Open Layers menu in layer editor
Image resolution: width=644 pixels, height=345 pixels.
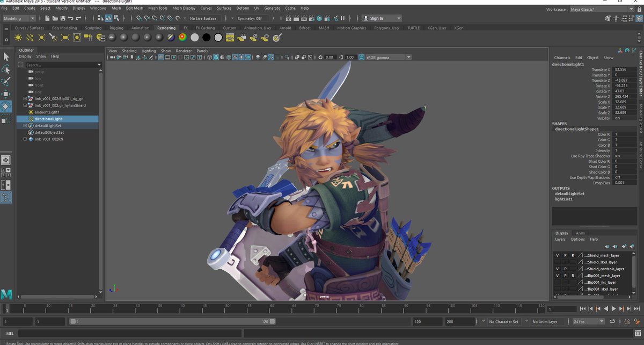point(560,239)
